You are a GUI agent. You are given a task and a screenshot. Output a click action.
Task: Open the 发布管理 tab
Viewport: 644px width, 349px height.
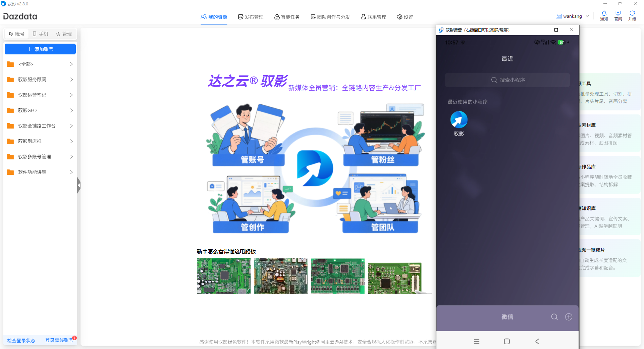point(251,17)
